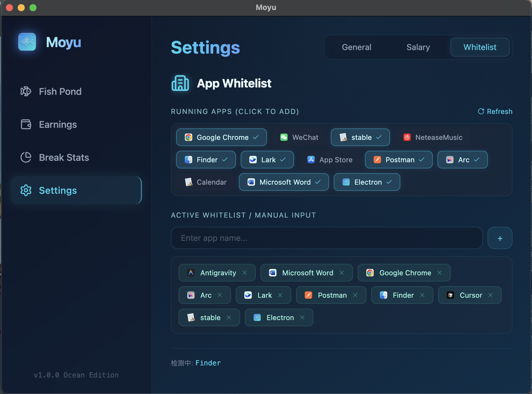Add App Store to the whitelist
Screen dimensions: 532x394
(329, 160)
